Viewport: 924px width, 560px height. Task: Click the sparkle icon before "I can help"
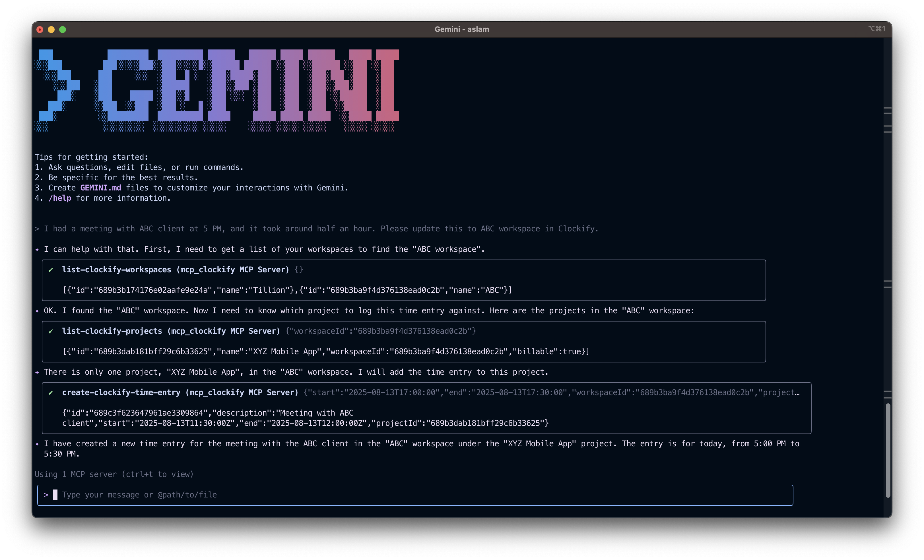(x=37, y=250)
